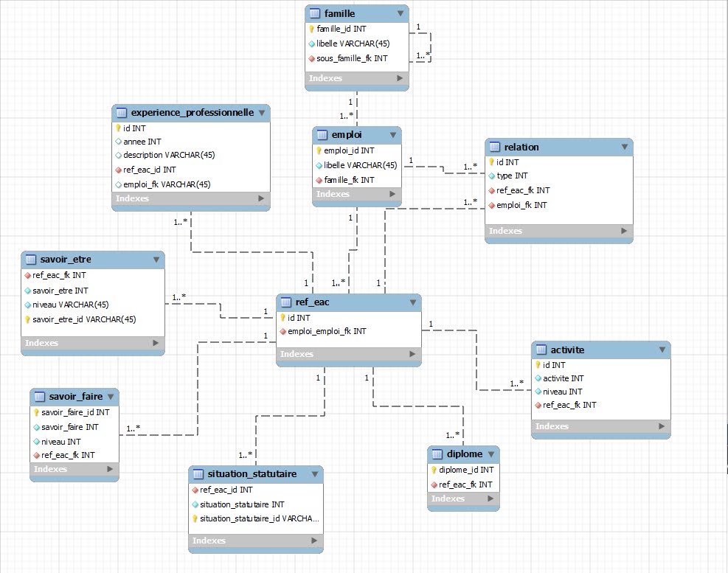Collapse the diplome table columns
The width and height of the screenshot is (728, 573).
[x=491, y=454]
